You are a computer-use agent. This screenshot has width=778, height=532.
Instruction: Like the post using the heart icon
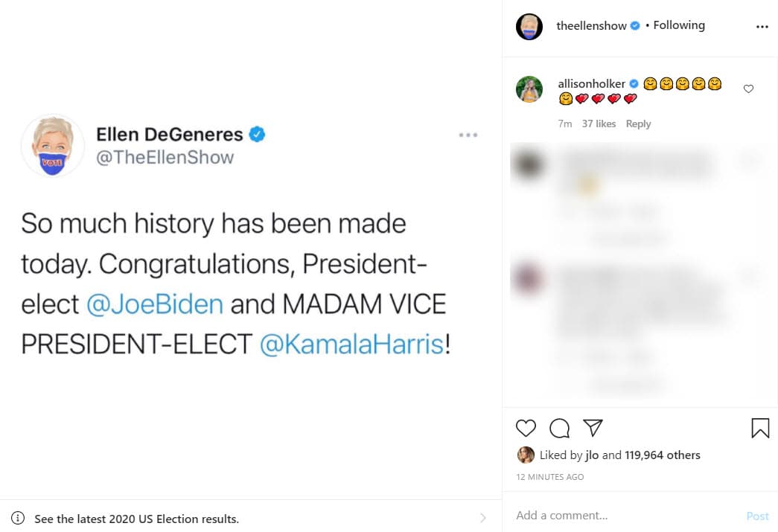pyautogui.click(x=526, y=429)
